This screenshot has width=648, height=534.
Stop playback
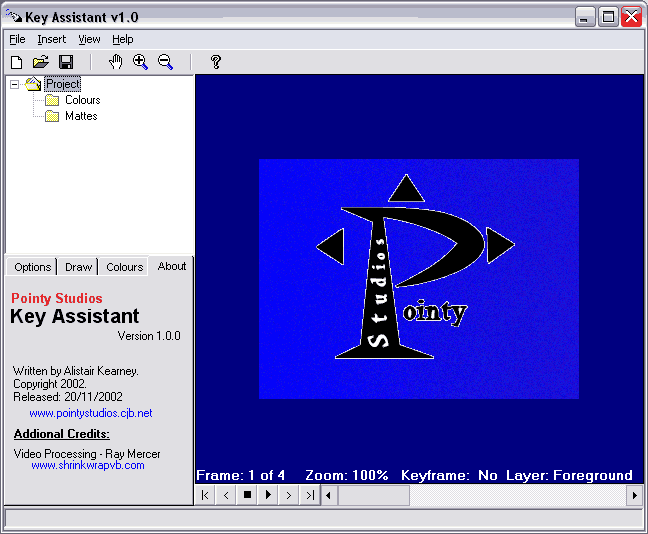[x=247, y=495]
